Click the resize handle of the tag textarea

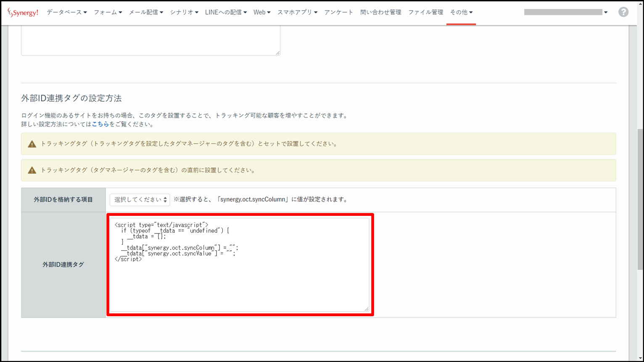click(x=367, y=309)
